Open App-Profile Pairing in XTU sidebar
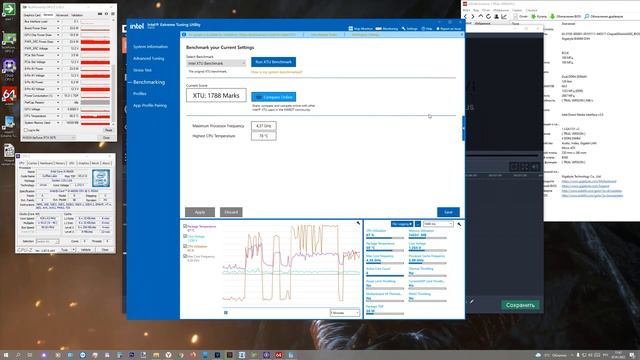The image size is (640, 360). point(150,105)
